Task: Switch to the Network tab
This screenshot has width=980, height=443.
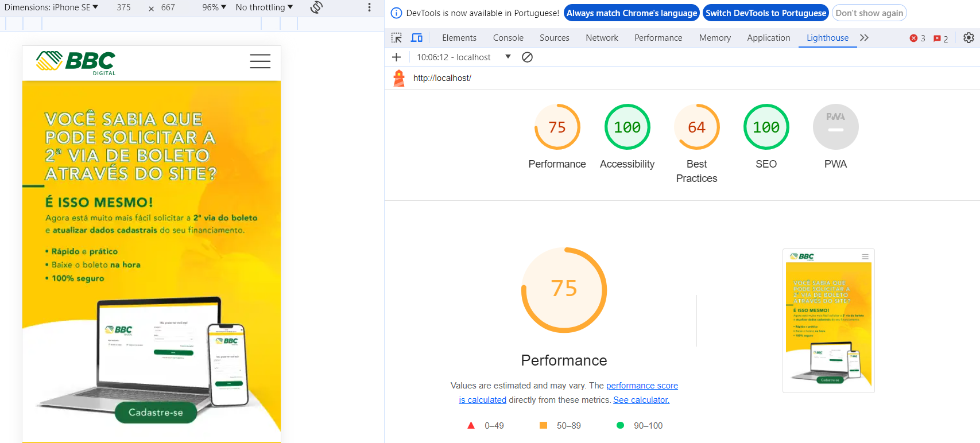Action: [602, 38]
